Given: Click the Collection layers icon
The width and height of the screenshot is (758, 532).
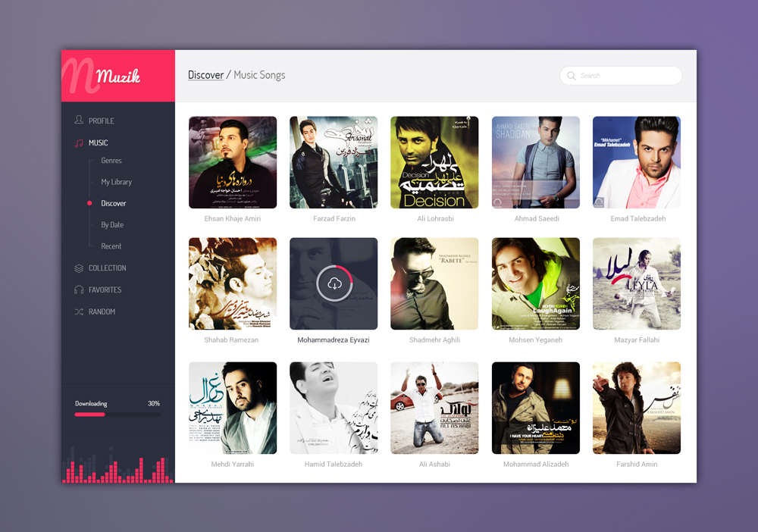Looking at the screenshot, I should click(x=79, y=268).
